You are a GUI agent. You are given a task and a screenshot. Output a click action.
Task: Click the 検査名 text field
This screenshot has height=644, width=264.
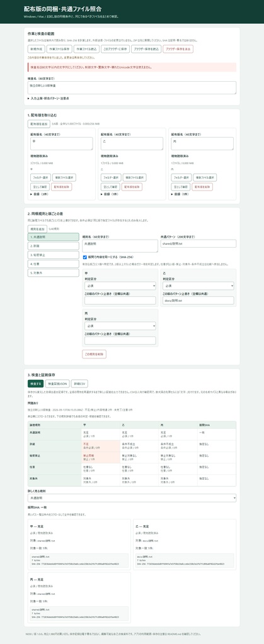132,87
